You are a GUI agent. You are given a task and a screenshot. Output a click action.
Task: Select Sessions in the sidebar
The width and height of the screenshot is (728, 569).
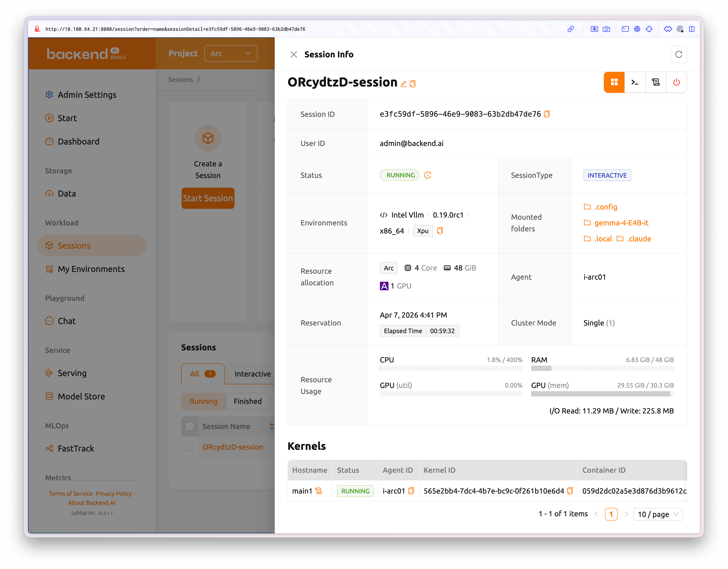pos(92,246)
